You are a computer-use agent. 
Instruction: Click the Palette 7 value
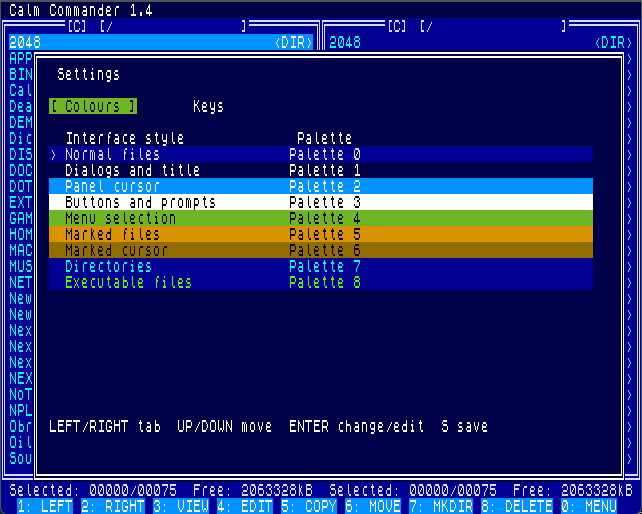tap(325, 266)
